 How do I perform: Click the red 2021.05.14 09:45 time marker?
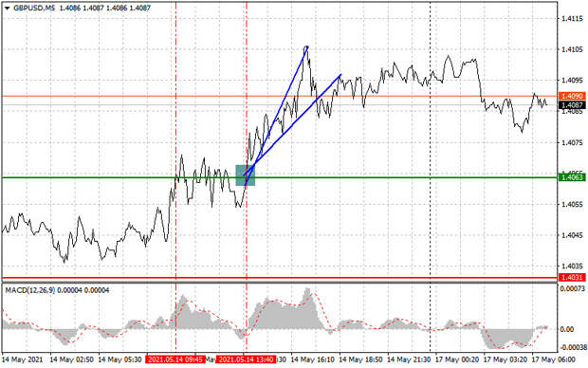[175, 359]
